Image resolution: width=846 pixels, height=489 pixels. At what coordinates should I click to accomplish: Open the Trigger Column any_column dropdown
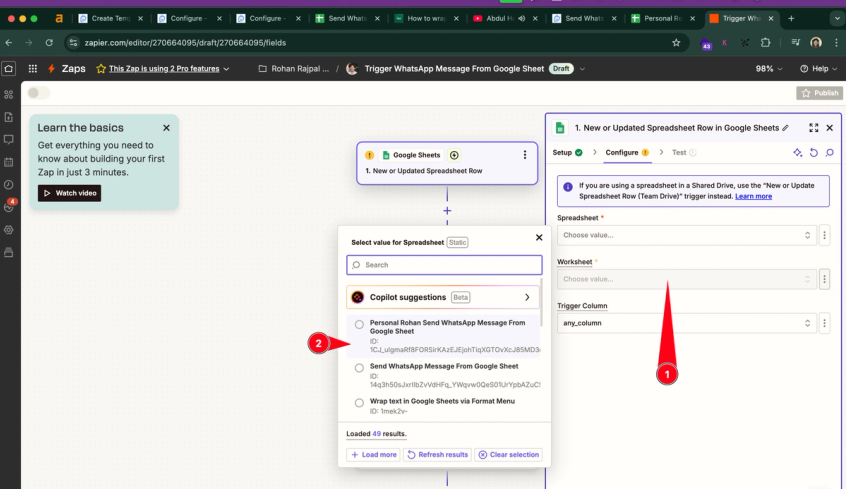(686, 323)
